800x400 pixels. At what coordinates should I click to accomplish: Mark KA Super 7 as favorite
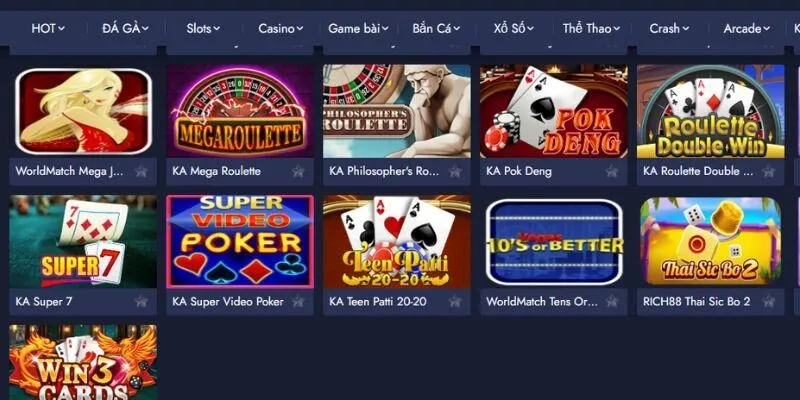click(x=141, y=302)
